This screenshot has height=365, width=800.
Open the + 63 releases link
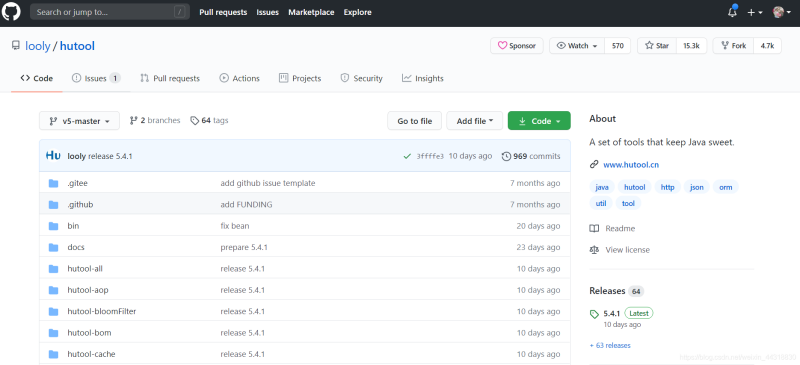610,346
